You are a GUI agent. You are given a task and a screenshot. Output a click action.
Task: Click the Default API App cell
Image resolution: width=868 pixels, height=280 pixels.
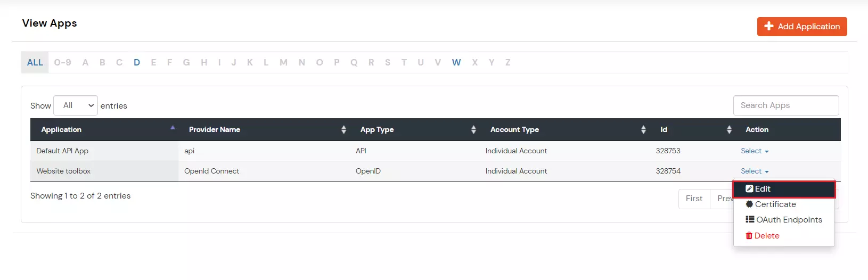tap(104, 151)
